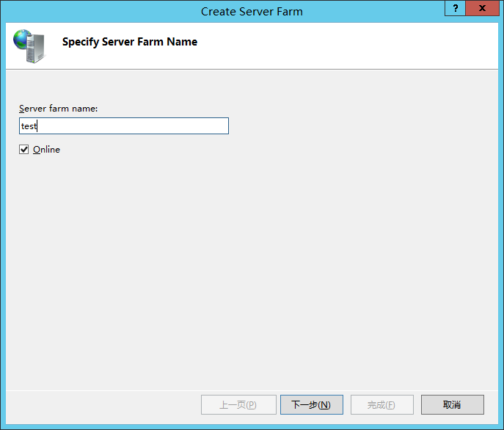Click the "Specify Server Farm Name" heading

pos(130,42)
